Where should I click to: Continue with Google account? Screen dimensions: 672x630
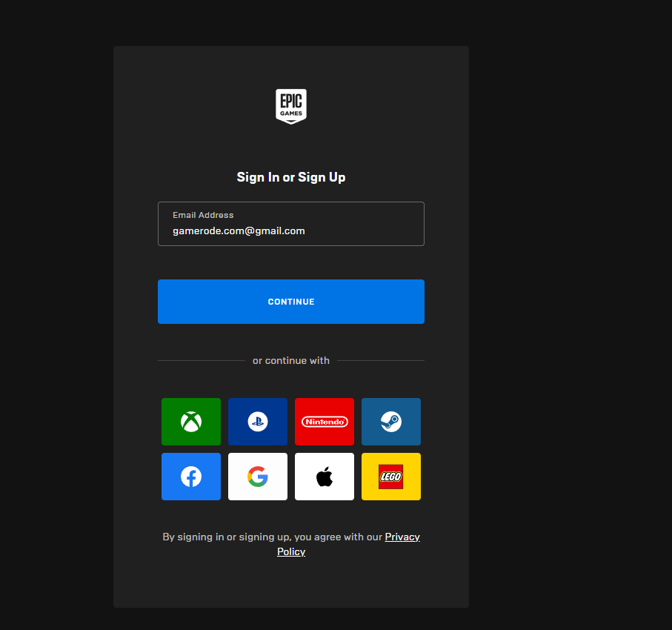[x=258, y=477]
